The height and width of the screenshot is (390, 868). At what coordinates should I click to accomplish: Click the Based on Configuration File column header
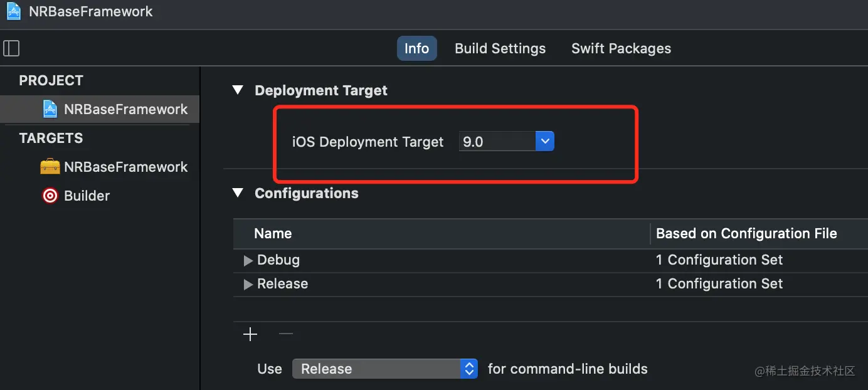pyautogui.click(x=746, y=234)
